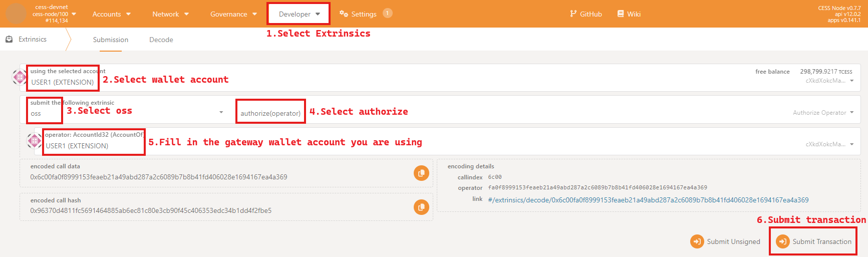Click the selected account identicon

20,77
